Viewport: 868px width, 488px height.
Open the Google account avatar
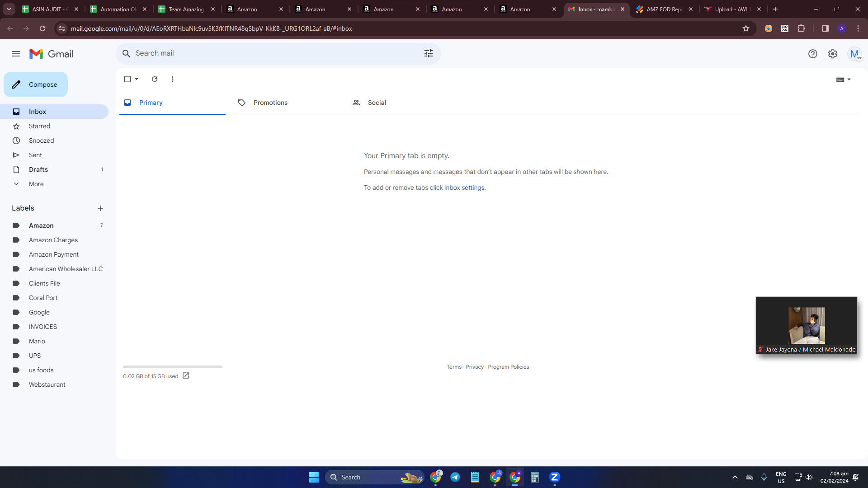(854, 54)
